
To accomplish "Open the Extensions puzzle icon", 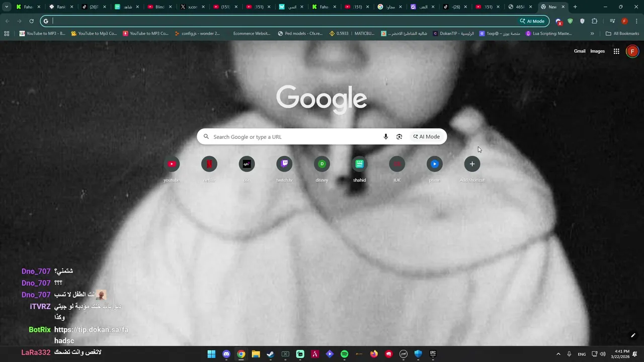I will pyautogui.click(x=595, y=21).
